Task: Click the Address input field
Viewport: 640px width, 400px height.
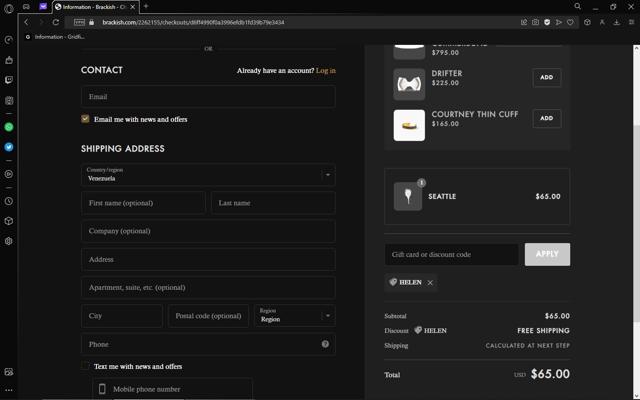Action: point(208,260)
